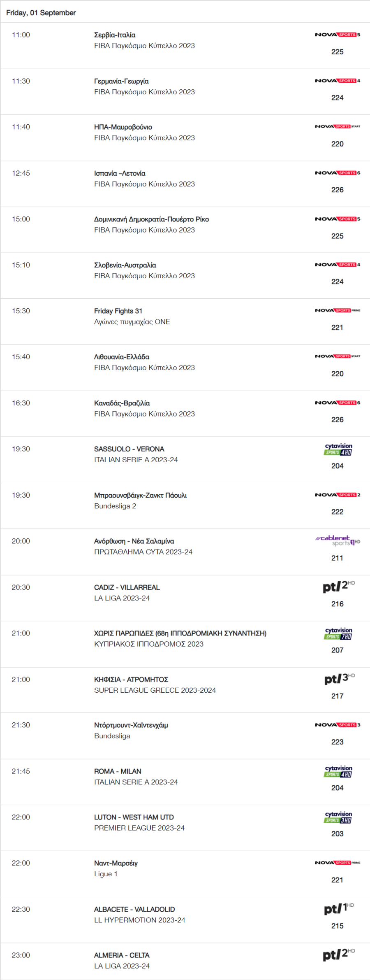The image size is (370, 980).
Task: Click the PT 3 HD logo for ΚΗΦΙΣΙΑ - ΑΤΡΟΜΗΤΟΣ
Action: [x=339, y=679]
